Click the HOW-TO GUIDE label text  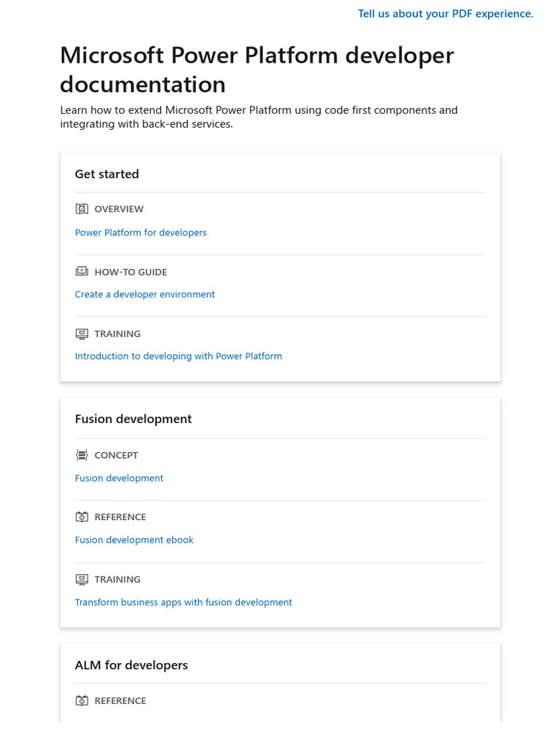point(131,272)
